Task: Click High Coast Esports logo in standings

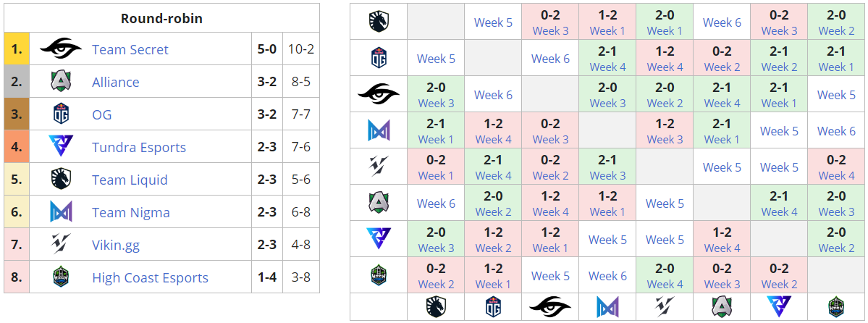Action: click(61, 277)
